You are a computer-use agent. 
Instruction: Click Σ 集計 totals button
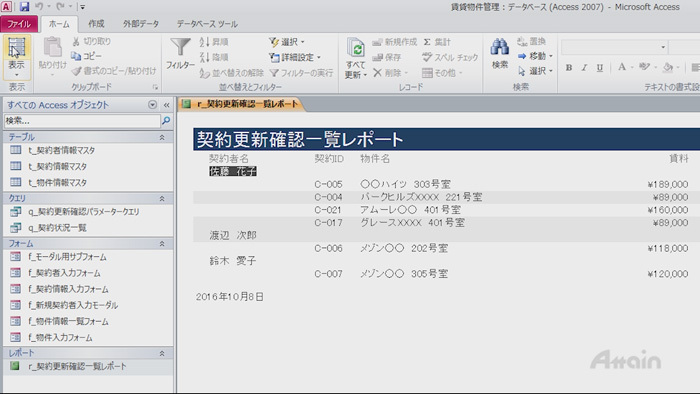click(437, 42)
